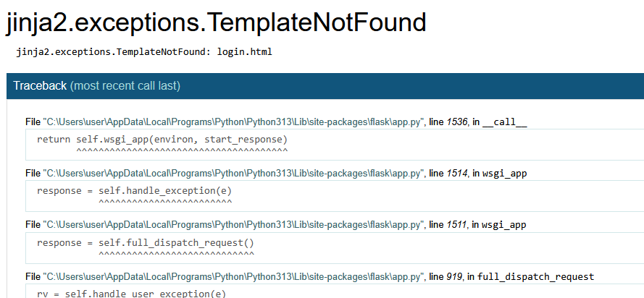644x298 pixels.
Task: Expand the "response = self.full_dispatch_request()" code line
Action: (146, 242)
